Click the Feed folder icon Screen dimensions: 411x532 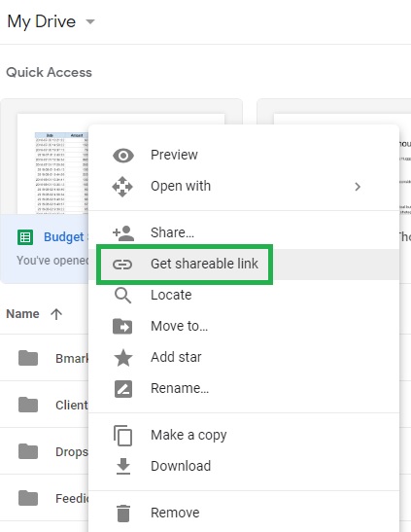28,498
